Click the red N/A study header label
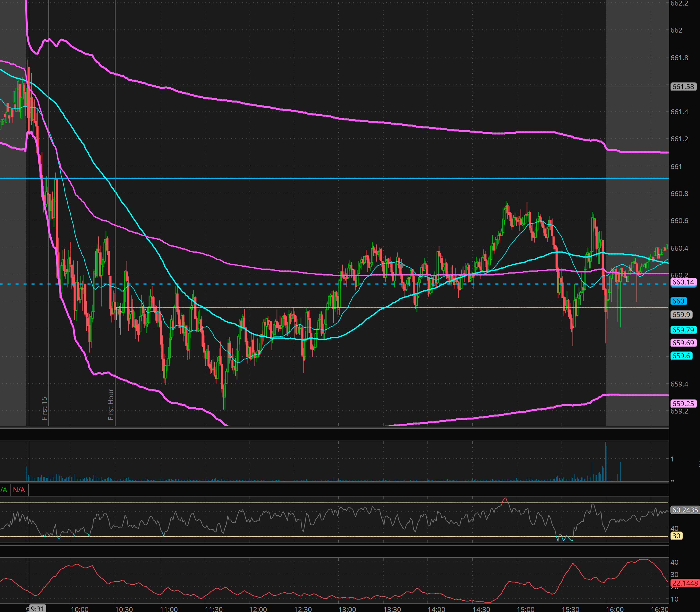 tap(19, 490)
